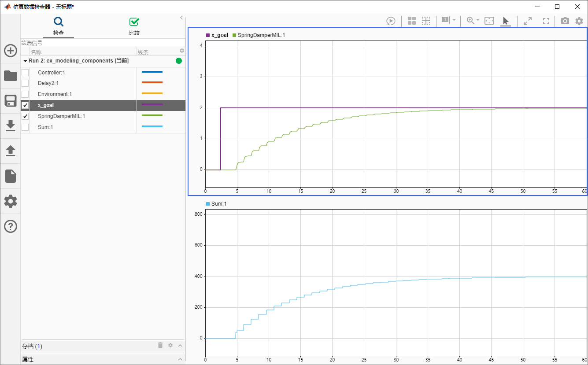Viewport: 588px width, 365px height.
Task: Collapse the left panel with the top chevron
Action: point(181,18)
